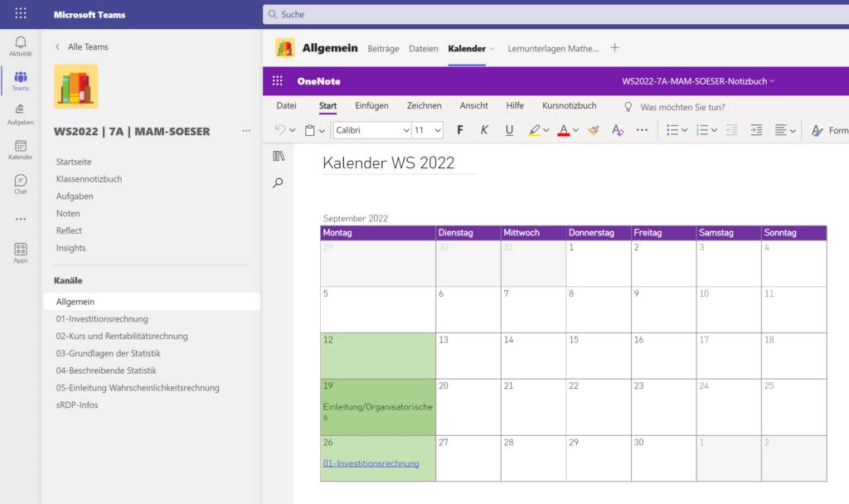Show more apps ellipsis in left rail

21,219
